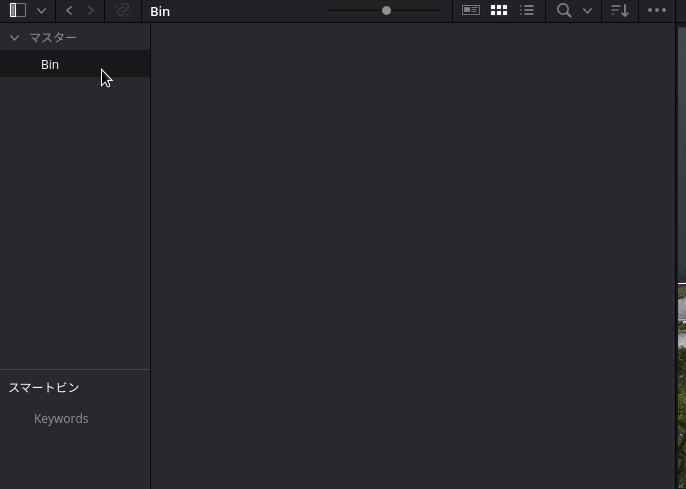The height and width of the screenshot is (489, 686).
Task: Click the スマートビン header
Action: click(x=44, y=388)
